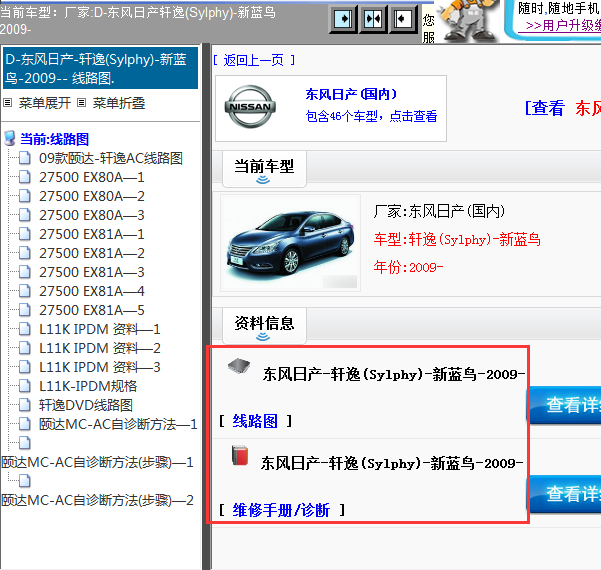The height and width of the screenshot is (570, 601).
Task: Open 27500 EX81A—3 diagram
Action: (x=92, y=272)
